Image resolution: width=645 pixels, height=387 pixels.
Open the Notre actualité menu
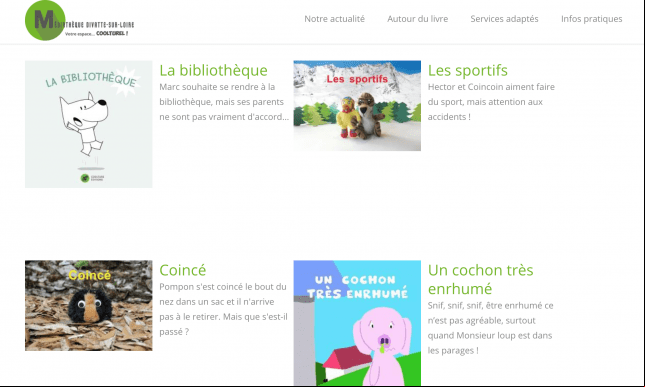pos(334,19)
